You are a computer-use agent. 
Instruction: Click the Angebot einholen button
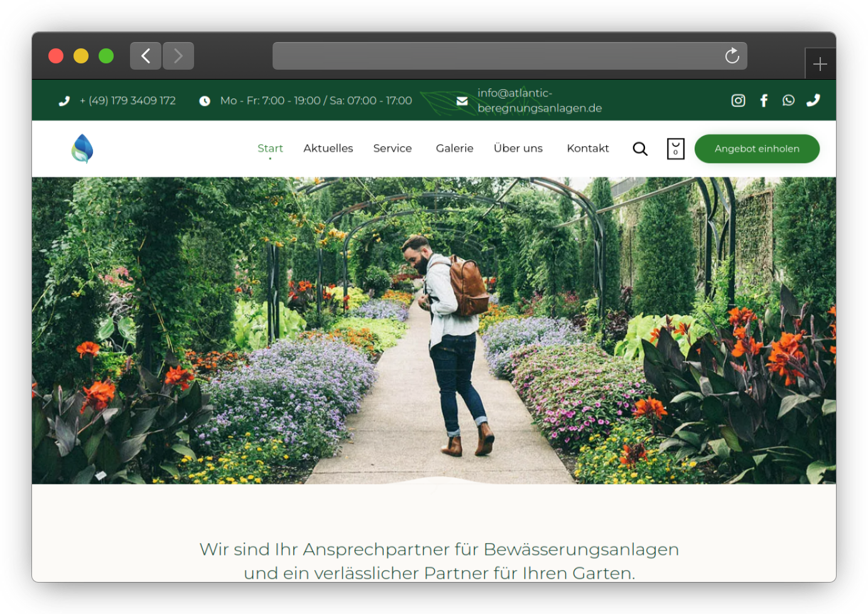(757, 149)
